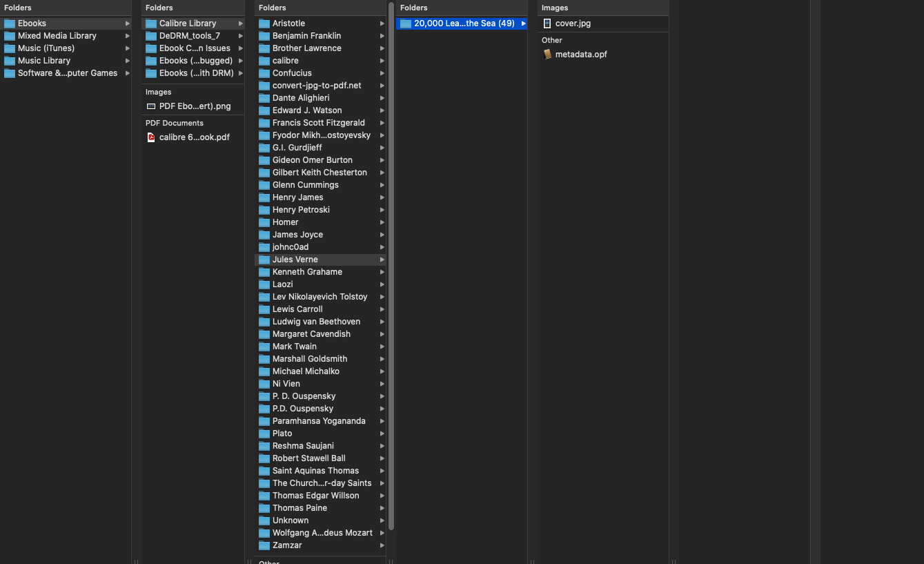
Task: Click the Plato folder icon
Action: coord(264,434)
